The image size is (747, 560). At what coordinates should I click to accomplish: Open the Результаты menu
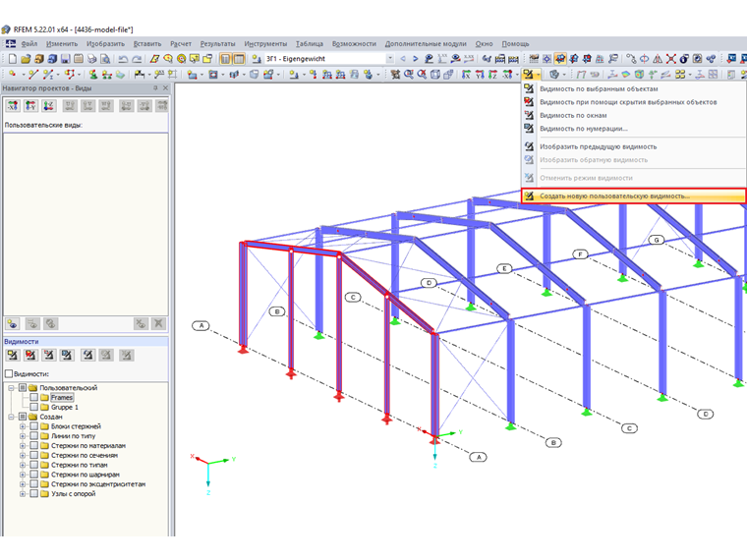[218, 44]
